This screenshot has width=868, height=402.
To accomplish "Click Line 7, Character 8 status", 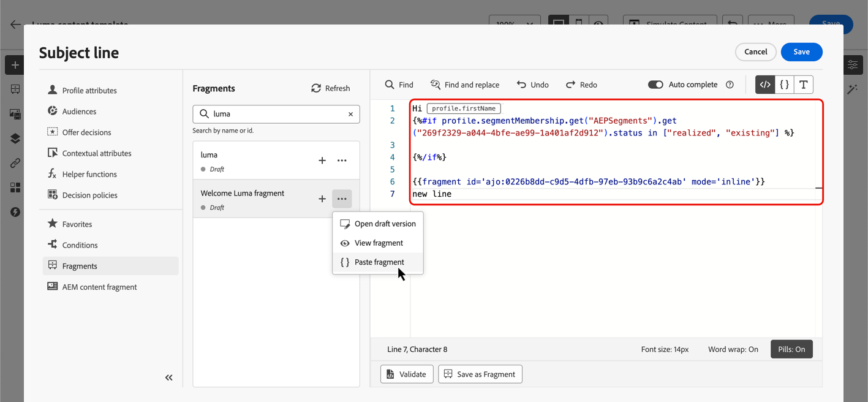I will pos(417,349).
